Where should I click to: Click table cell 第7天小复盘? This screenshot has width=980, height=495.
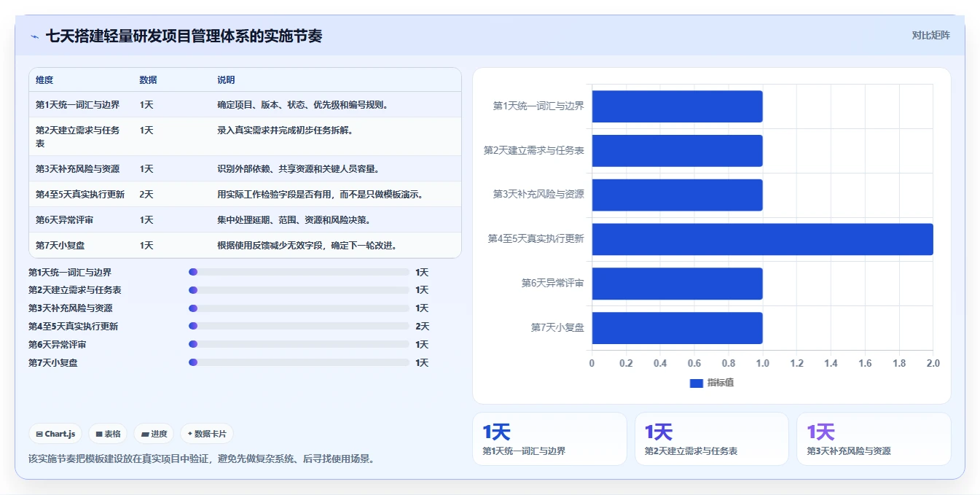[60, 246]
